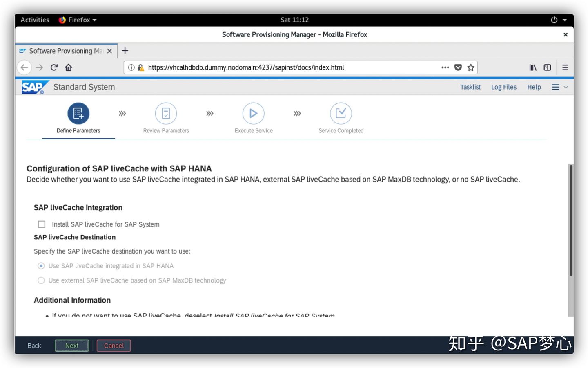Expand the system status dropdown arrow
This screenshot has width=588, height=368.
[x=565, y=20]
